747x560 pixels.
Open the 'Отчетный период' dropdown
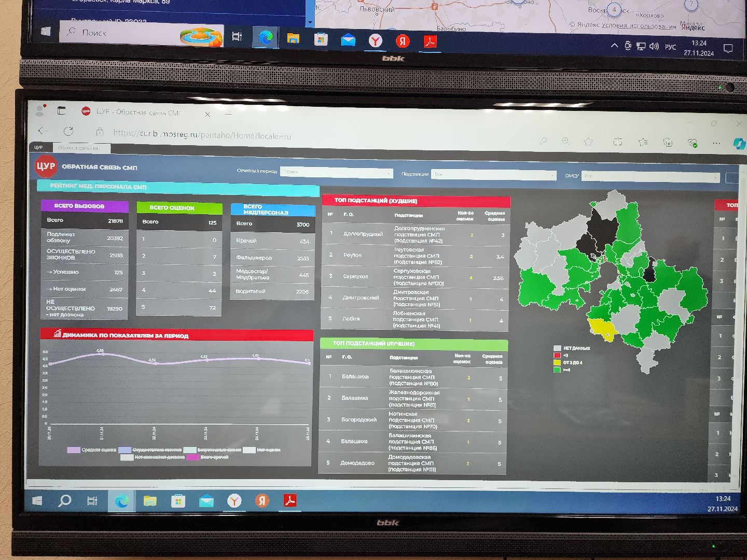coord(337,172)
